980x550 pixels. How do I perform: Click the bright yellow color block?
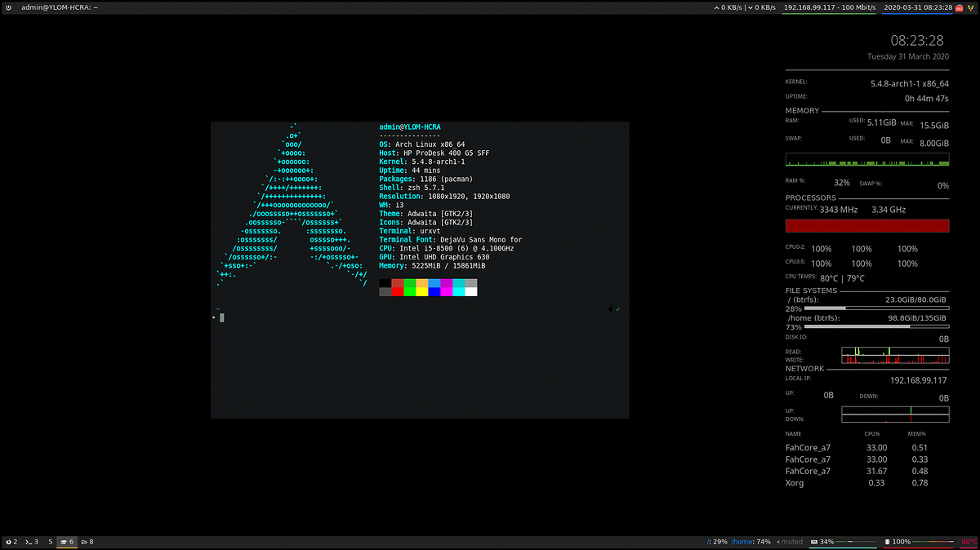coord(422,291)
